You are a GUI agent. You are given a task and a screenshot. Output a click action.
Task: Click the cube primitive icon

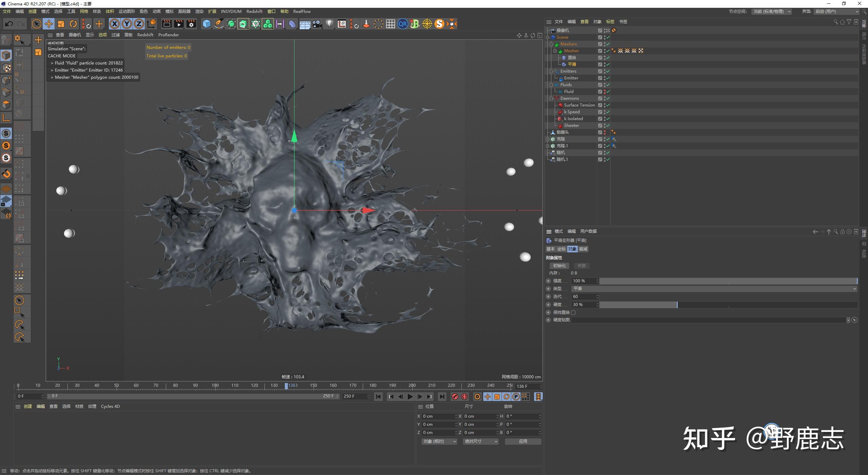coord(206,24)
